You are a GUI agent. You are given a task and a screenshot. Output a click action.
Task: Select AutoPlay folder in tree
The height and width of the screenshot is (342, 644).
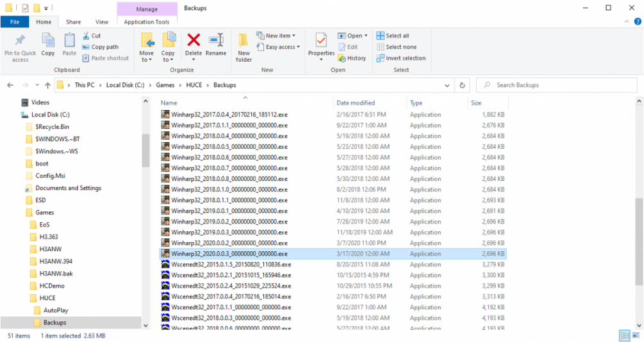pos(56,310)
